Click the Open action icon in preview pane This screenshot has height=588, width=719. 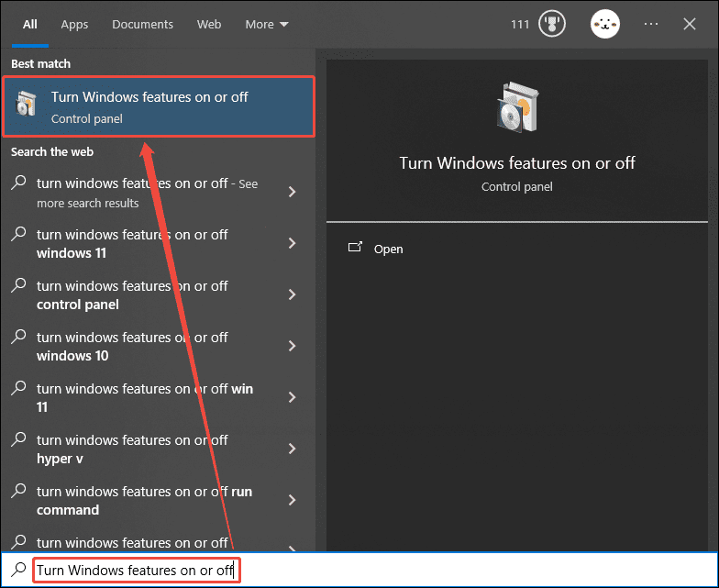click(x=355, y=248)
